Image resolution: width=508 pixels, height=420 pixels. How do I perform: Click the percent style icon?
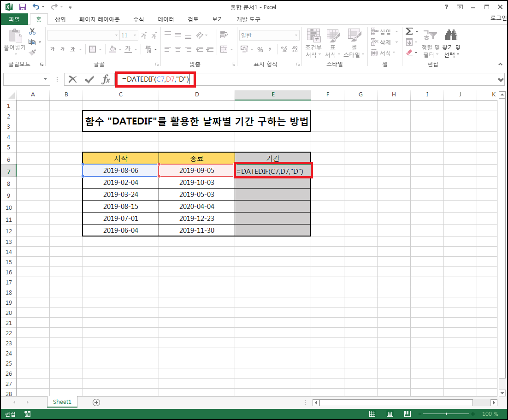pyautogui.click(x=260, y=49)
